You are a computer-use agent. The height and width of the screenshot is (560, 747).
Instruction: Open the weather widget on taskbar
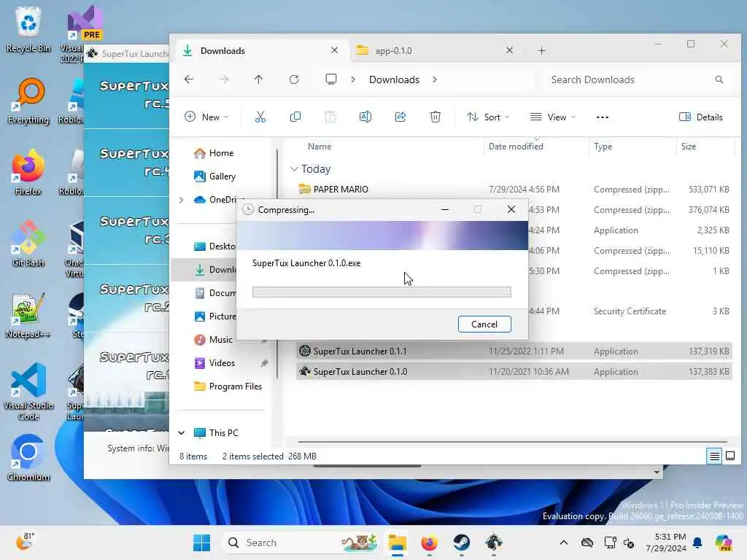[25, 542]
